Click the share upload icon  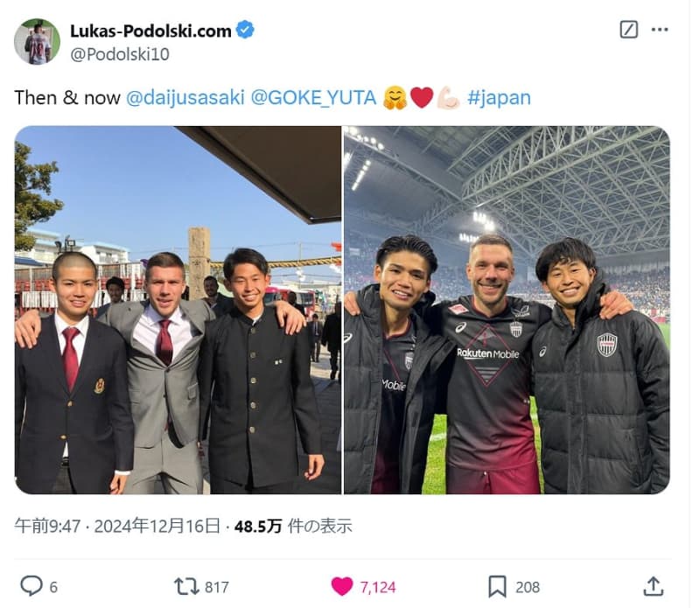pyautogui.click(x=653, y=586)
